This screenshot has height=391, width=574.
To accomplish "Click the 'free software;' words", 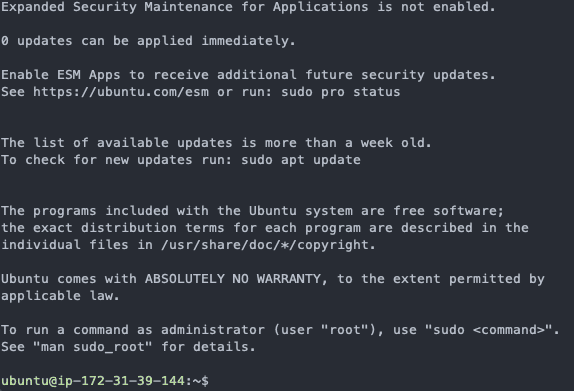I will 448,211.
